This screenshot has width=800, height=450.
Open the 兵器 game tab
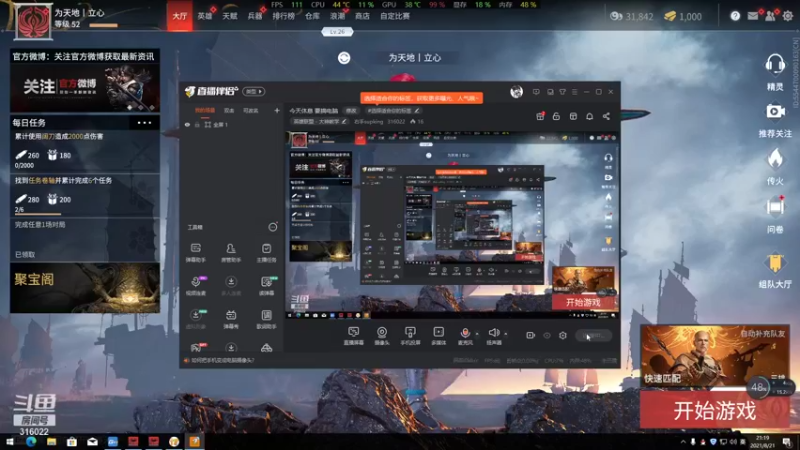pyautogui.click(x=255, y=16)
